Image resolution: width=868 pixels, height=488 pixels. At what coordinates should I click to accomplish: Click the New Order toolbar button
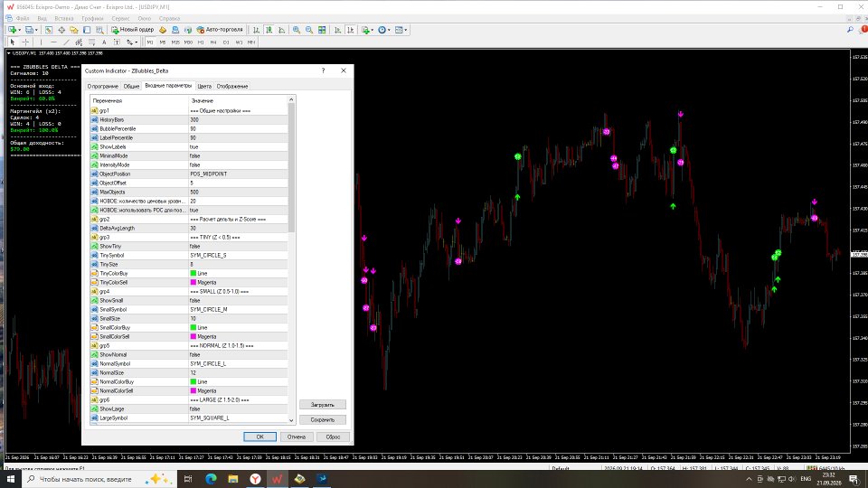[132, 30]
